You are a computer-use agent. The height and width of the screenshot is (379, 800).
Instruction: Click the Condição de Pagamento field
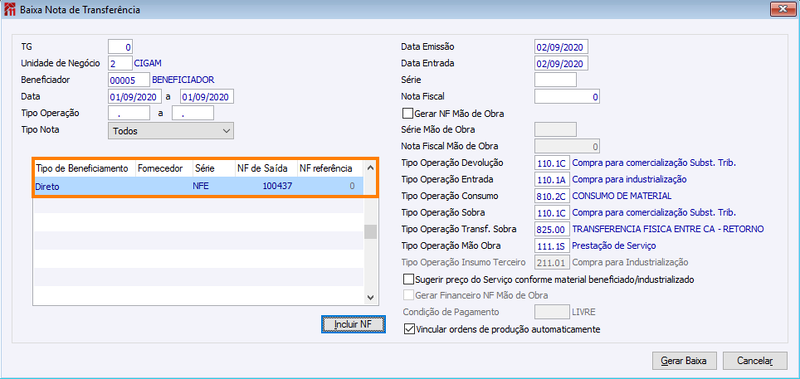[552, 311]
